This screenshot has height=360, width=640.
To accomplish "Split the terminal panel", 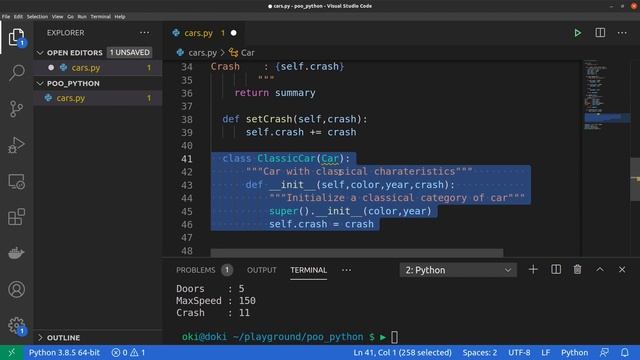I will pyautogui.click(x=556, y=269).
